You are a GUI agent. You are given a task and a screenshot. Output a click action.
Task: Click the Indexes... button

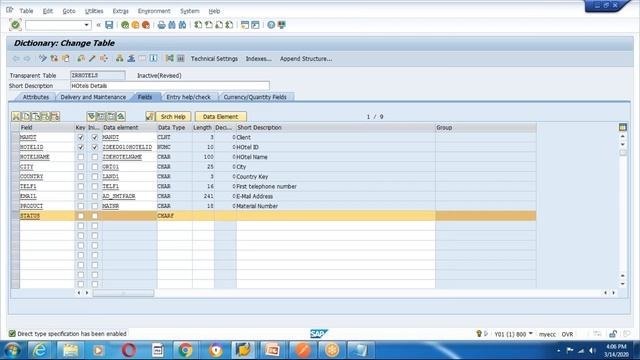coord(258,59)
